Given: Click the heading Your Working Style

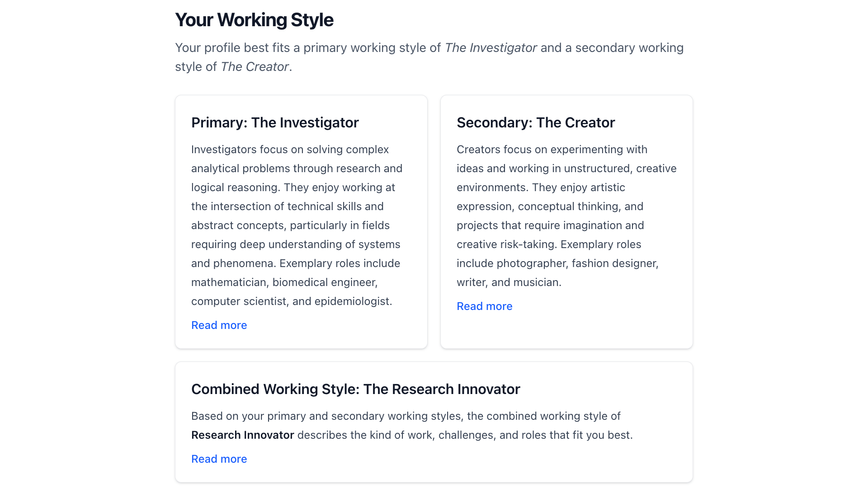Looking at the screenshot, I should [x=254, y=19].
